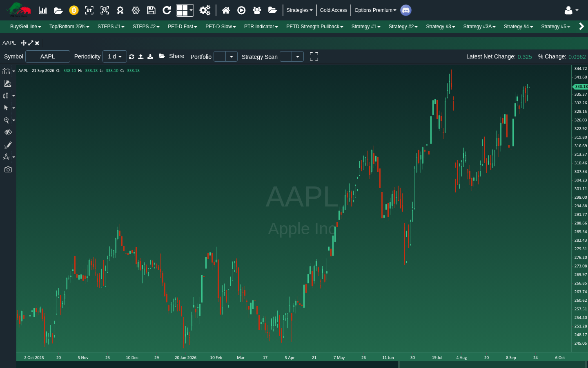Click the move-panel cross arrows icon beside AAPL
Viewport: 588px width, 368px height.
pyautogui.click(x=24, y=43)
